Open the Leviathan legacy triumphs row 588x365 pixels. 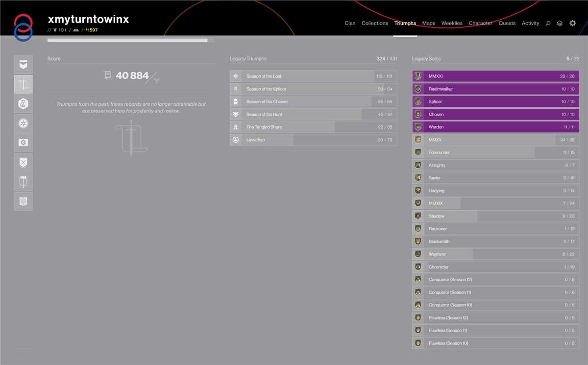313,140
